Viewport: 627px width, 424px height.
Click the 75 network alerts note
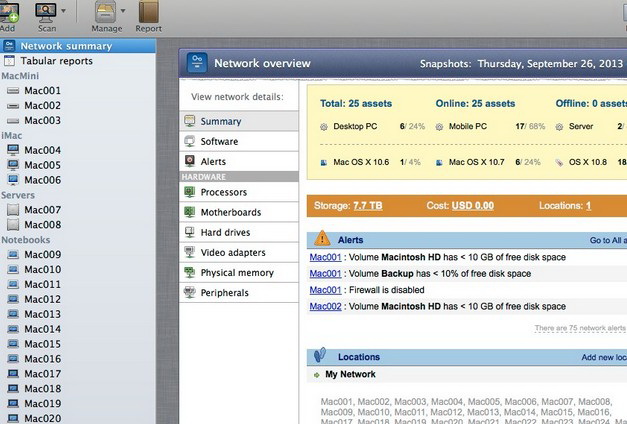(581, 328)
